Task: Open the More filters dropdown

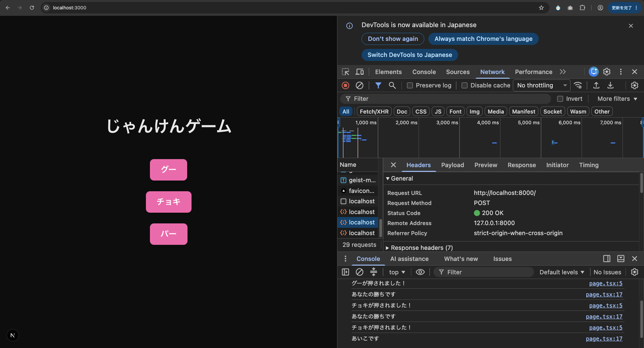Action: (617, 99)
